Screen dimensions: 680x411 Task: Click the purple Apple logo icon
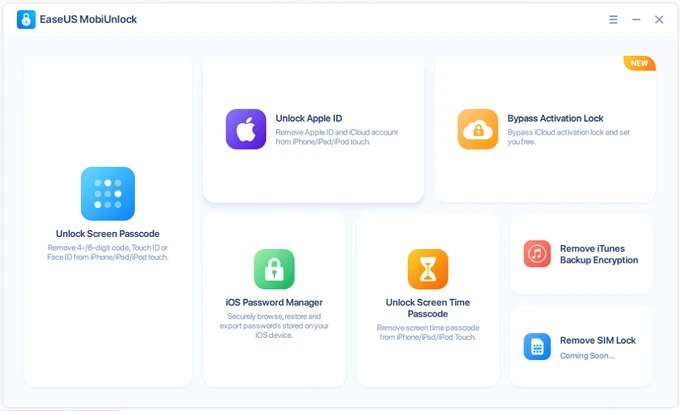tap(245, 129)
